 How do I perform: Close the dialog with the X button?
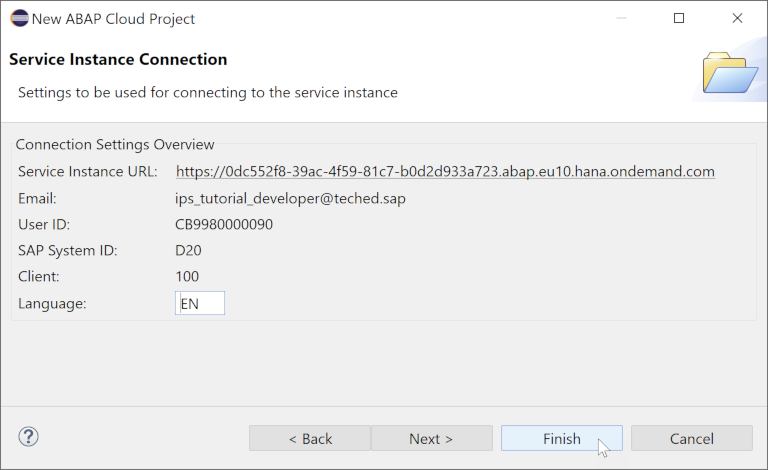[x=737, y=18]
